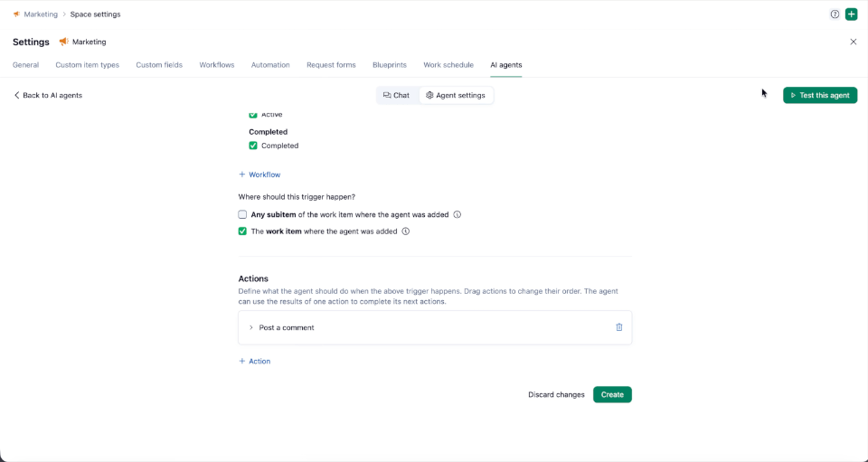Switch to Request forms tab
868x462 pixels.
point(331,65)
